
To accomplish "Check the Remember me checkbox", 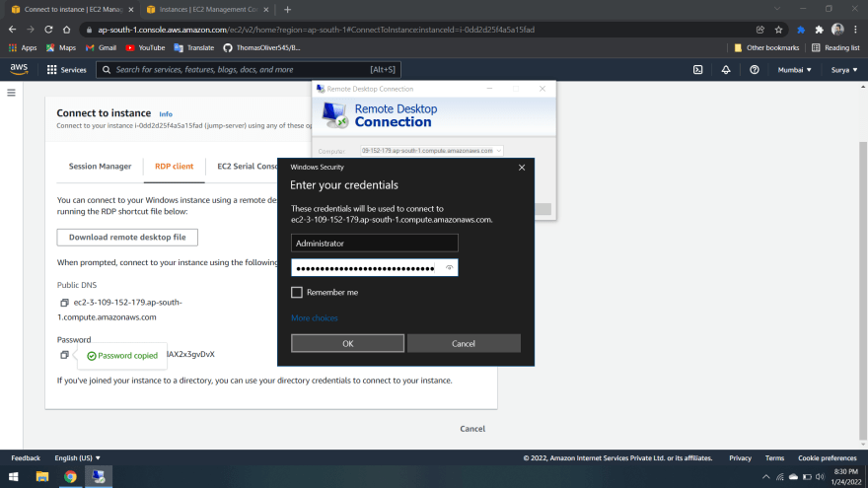I will click(x=297, y=292).
